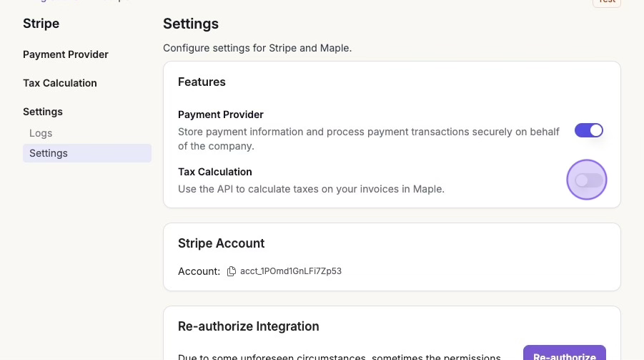Click the Payment Provider label under Features
The height and width of the screenshot is (360, 644).
tap(221, 115)
